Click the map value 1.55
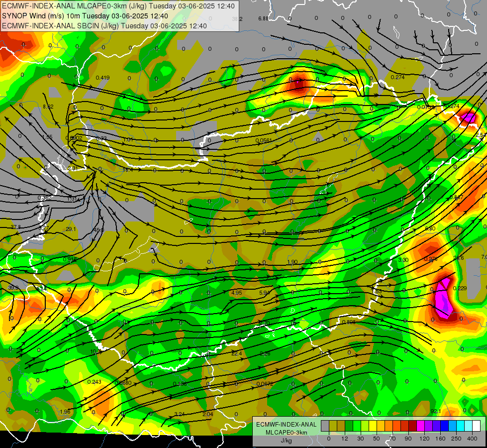 tap(47, 137)
